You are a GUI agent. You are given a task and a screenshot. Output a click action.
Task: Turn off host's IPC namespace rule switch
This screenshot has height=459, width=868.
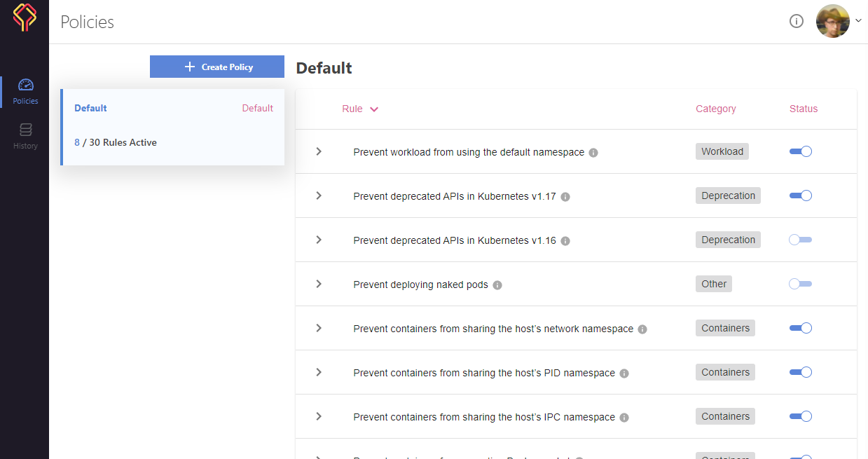click(800, 416)
